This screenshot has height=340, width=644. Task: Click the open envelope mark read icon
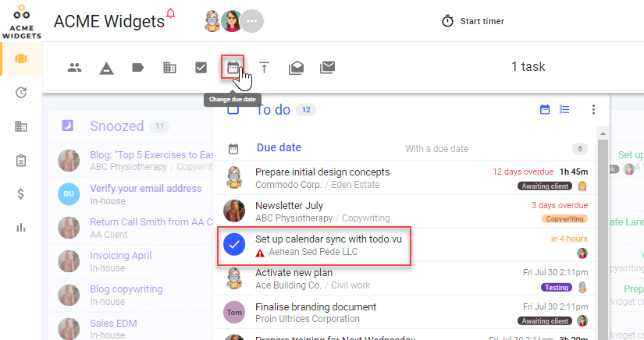[x=296, y=67]
